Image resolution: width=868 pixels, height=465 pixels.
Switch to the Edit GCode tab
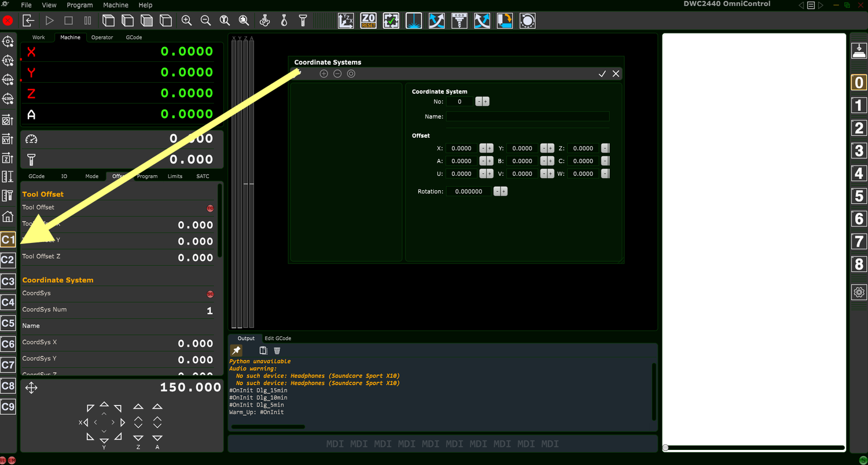[x=278, y=338]
